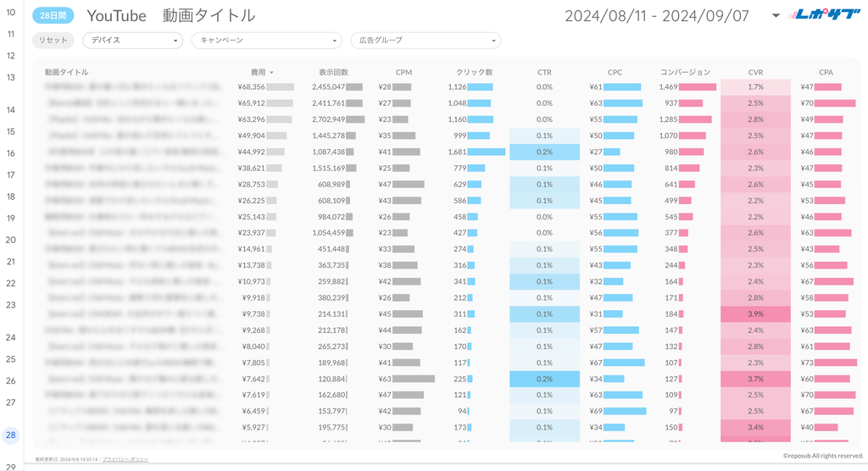Select the 3.9% CVR heatmap cell

(755, 314)
